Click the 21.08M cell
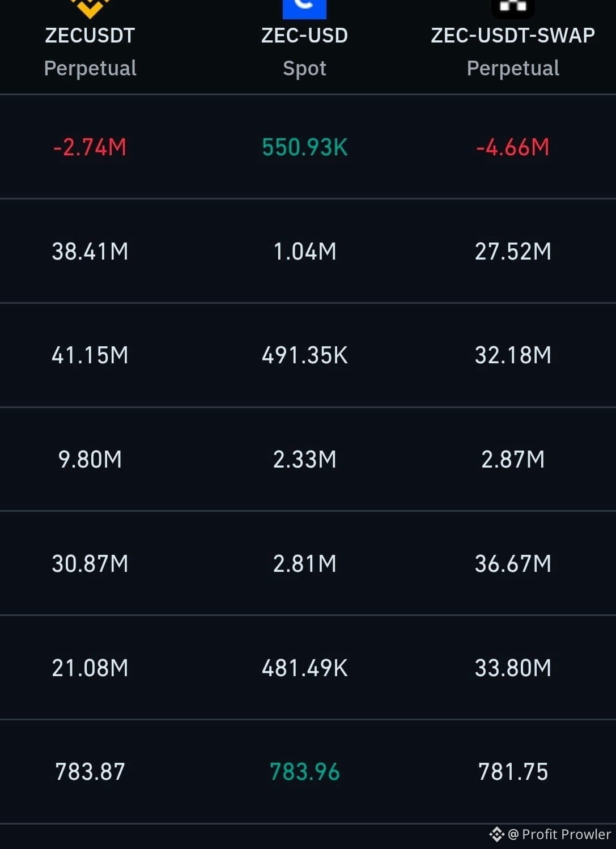The height and width of the screenshot is (849, 616). click(90, 668)
